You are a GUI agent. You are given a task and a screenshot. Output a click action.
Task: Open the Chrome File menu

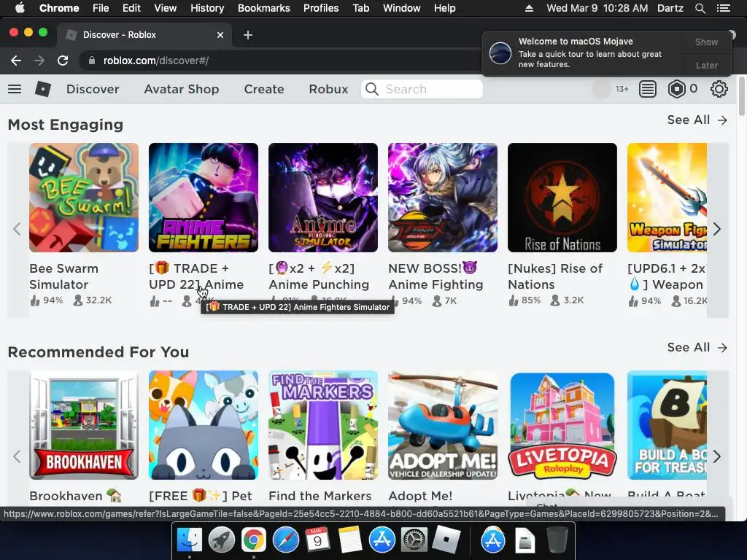pos(101,8)
